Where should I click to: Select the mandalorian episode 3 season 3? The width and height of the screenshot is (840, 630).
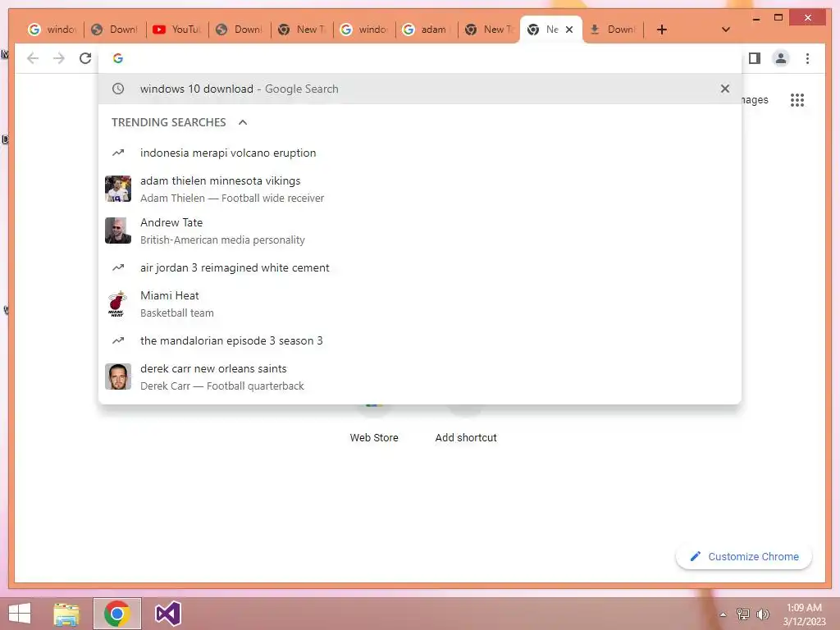420,340
